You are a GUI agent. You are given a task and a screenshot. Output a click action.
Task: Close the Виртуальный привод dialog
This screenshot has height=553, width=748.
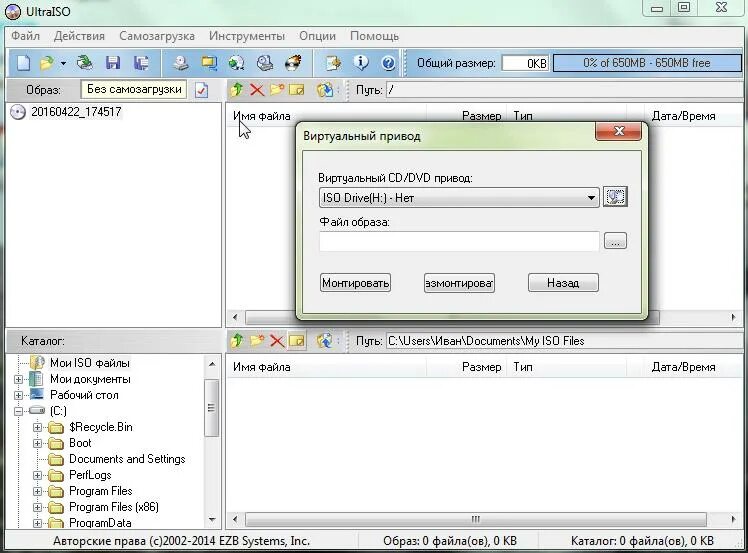[618, 131]
